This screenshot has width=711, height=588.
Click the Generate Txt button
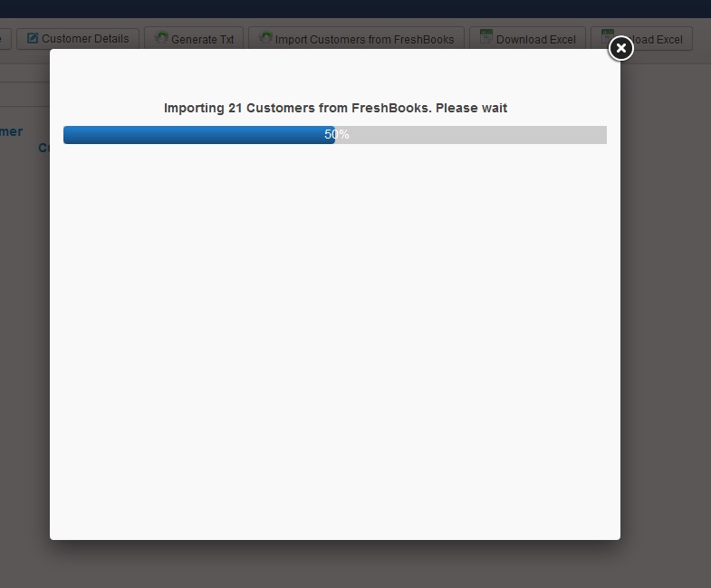coord(194,39)
